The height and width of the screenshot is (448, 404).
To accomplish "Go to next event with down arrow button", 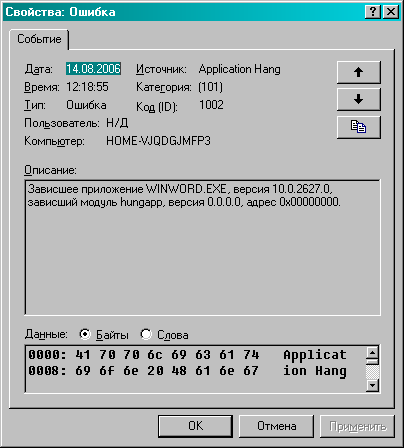I will click(359, 99).
